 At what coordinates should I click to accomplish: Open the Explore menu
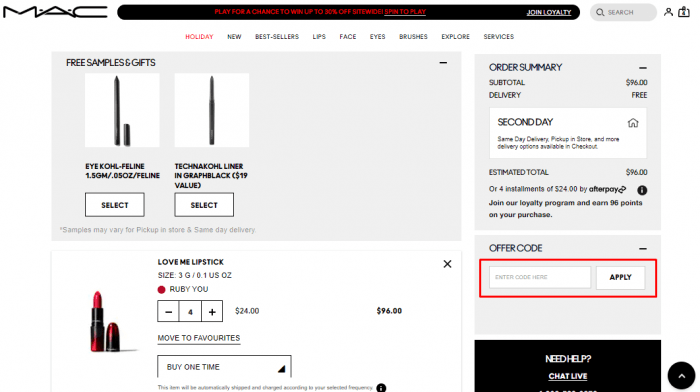coord(455,37)
